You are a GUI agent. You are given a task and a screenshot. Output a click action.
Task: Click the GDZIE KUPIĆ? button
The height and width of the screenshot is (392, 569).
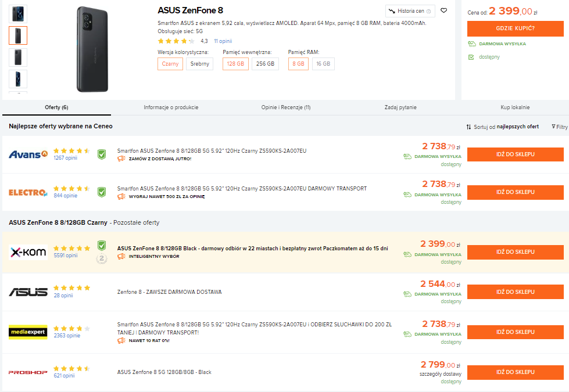tap(516, 28)
